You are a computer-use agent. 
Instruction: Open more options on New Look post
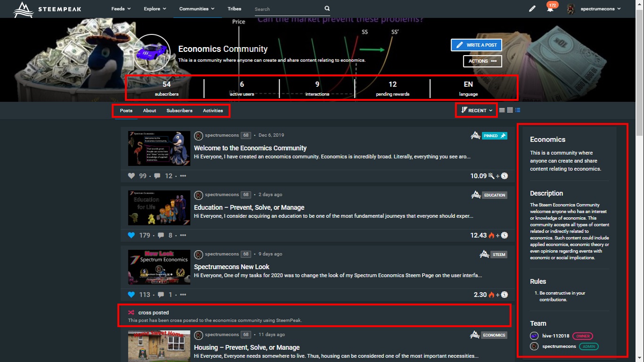pos(183,295)
